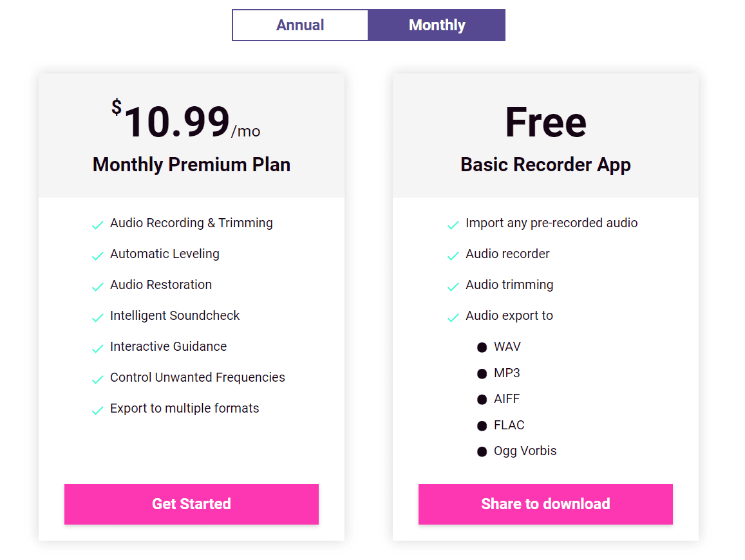This screenshot has height=560, width=745.
Task: Click checkmark next to Audio recorder
Action: [453, 256]
